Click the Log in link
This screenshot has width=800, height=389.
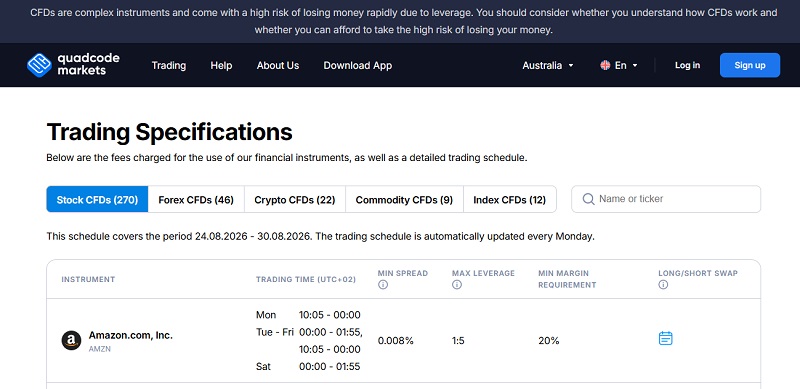[687, 65]
